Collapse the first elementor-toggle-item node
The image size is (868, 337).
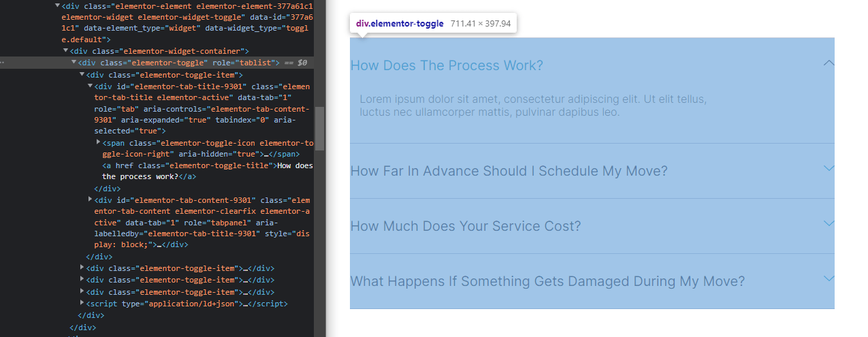coord(82,74)
